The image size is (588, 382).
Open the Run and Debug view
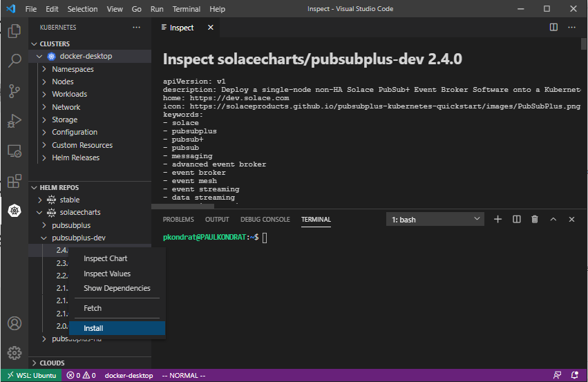(14, 121)
